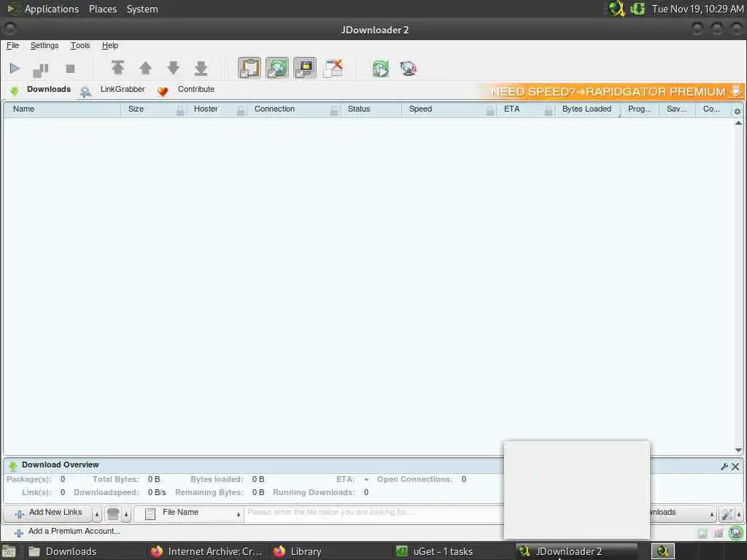This screenshot has height=560, width=747.
Task: Stop all downloads with the stop icon
Action: pos(70,69)
